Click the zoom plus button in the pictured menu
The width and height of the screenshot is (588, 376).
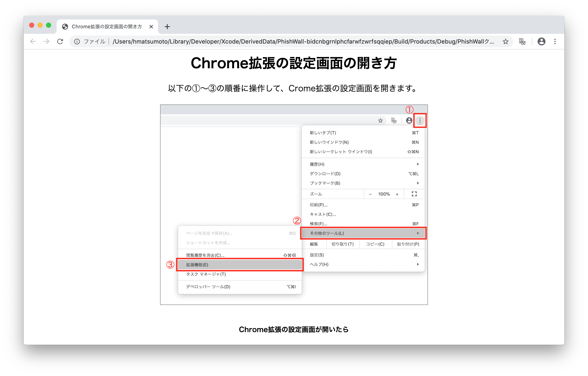point(397,194)
